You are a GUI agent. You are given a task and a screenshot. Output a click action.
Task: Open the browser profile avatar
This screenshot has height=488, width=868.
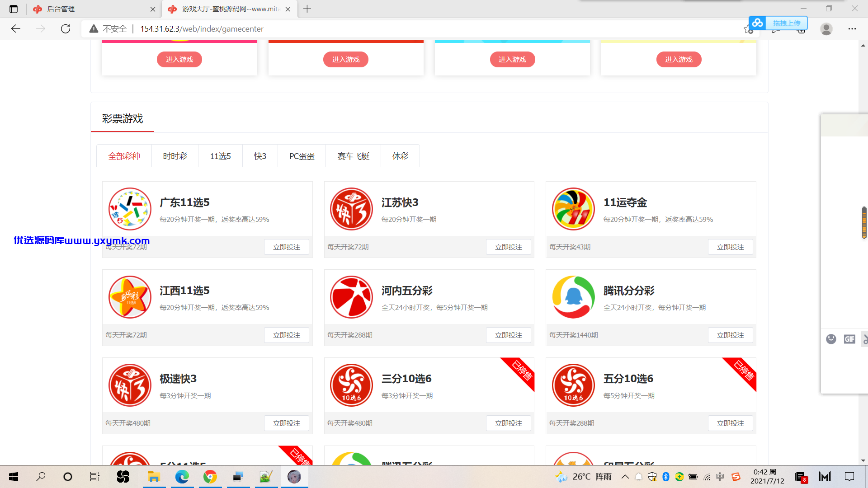coord(826,29)
